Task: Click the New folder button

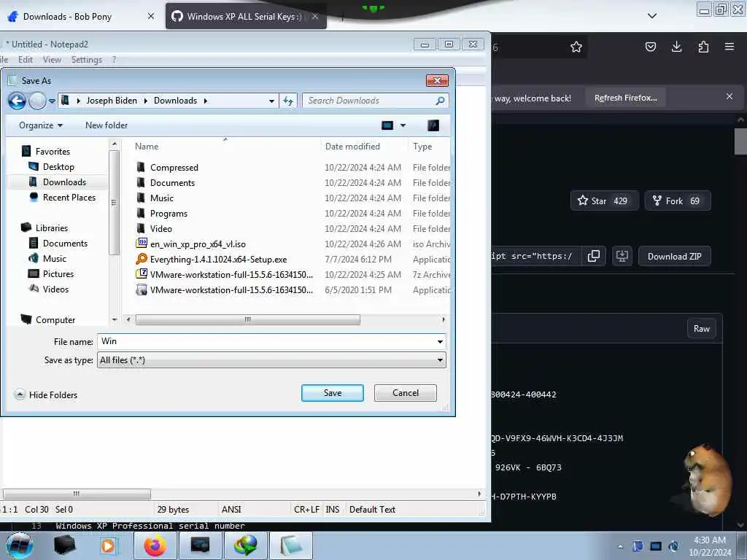Action: [x=107, y=125]
